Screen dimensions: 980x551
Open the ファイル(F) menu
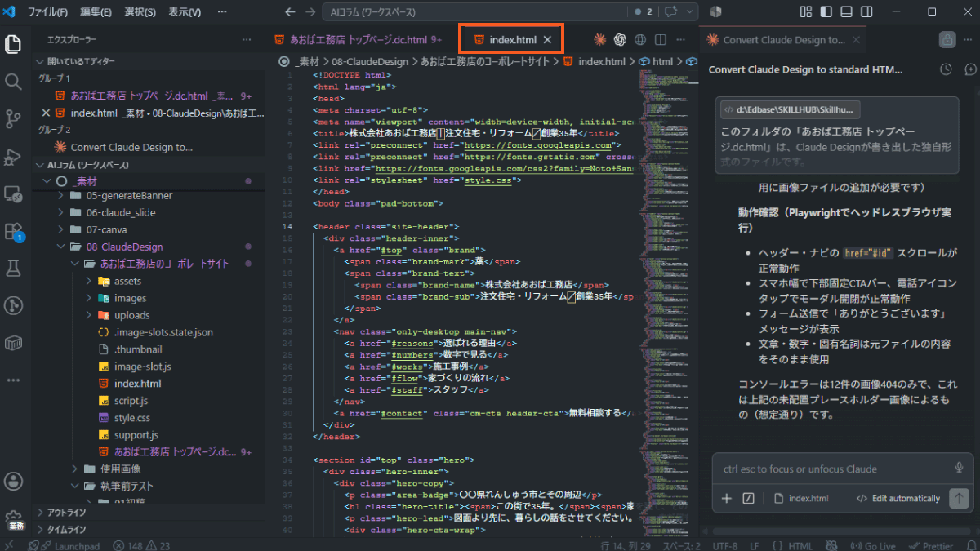tap(49, 12)
